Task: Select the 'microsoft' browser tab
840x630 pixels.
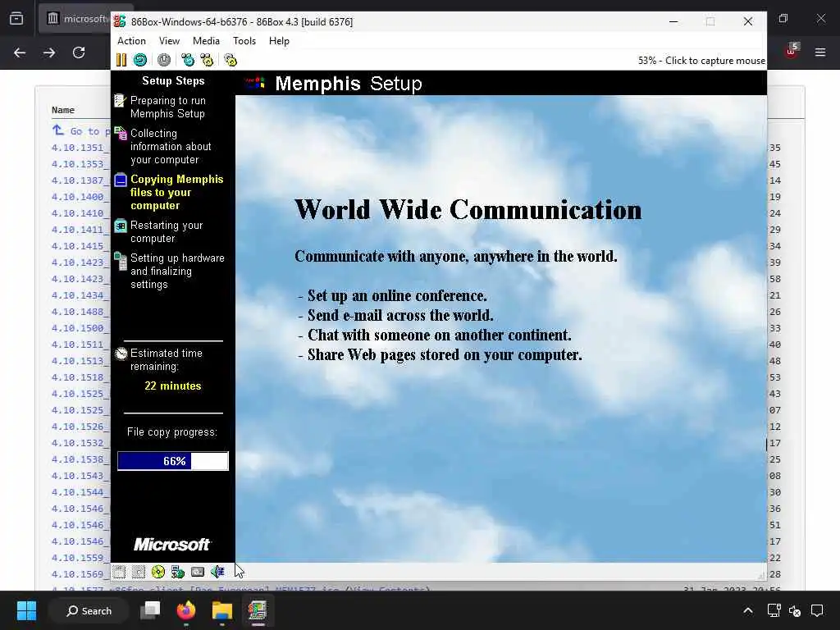Action: [75, 19]
